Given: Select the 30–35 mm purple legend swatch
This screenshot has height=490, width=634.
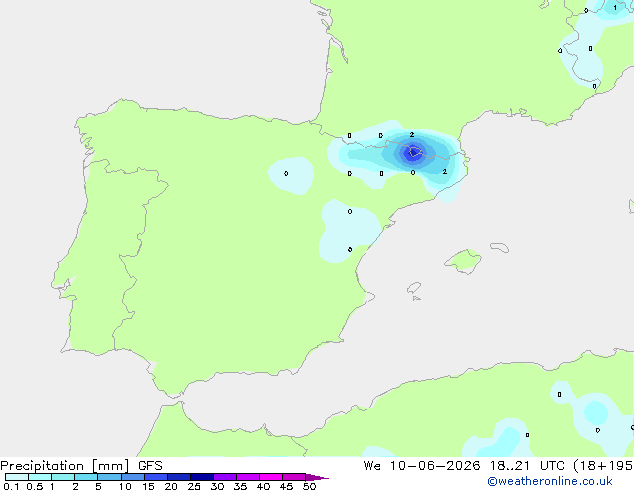Looking at the screenshot, I should (224, 477).
